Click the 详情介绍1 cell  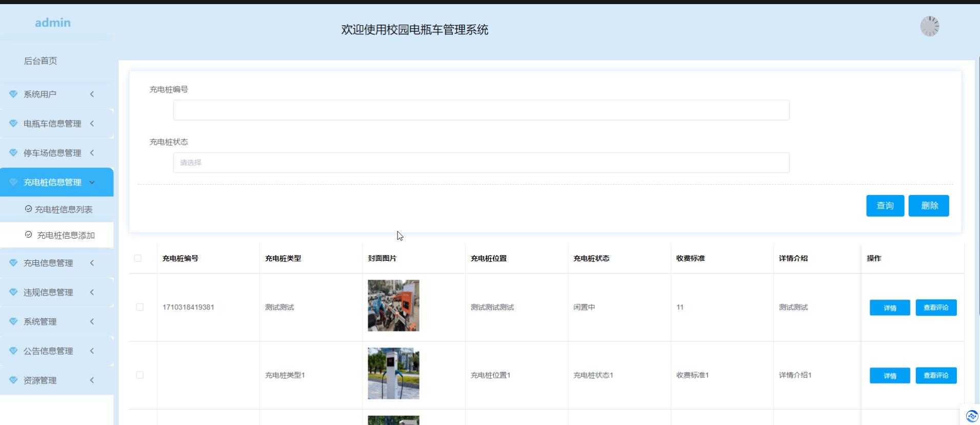click(795, 375)
